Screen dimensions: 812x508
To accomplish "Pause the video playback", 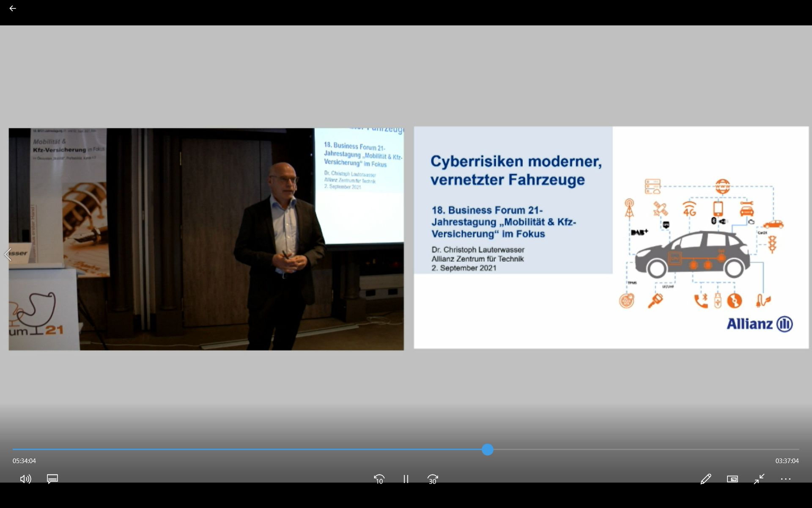I will coord(406,479).
